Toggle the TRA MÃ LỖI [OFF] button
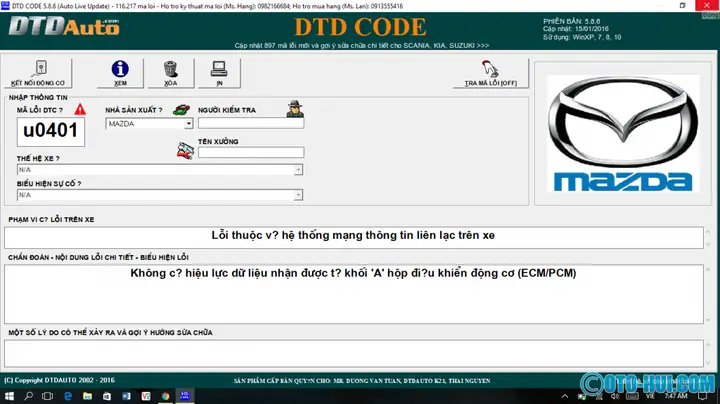The image size is (720, 404). point(489,73)
